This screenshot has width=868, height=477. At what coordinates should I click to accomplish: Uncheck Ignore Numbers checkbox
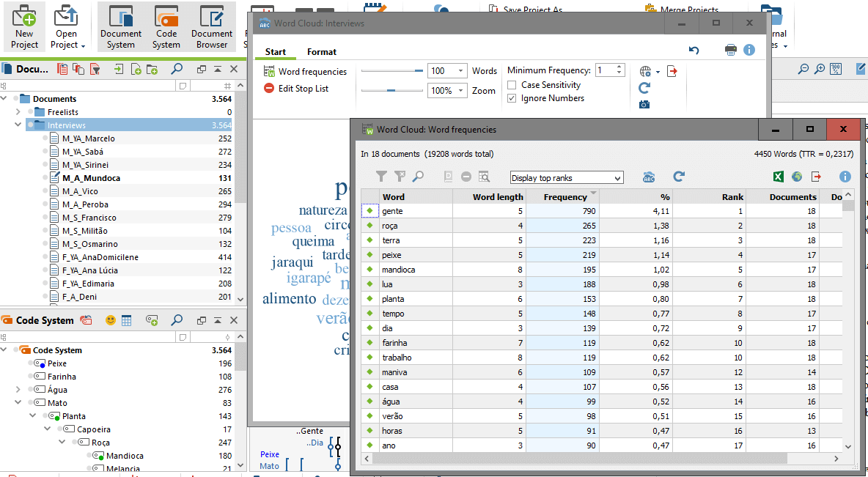click(512, 98)
